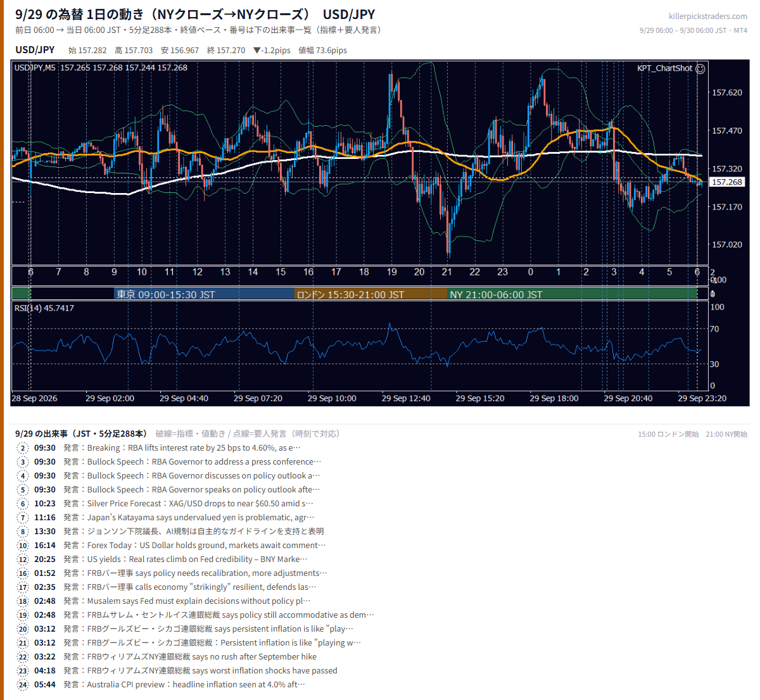Viewport: 760px width, 700px height.
Task: Select the circle marker 16 beside 01:52
Action: 23,573
